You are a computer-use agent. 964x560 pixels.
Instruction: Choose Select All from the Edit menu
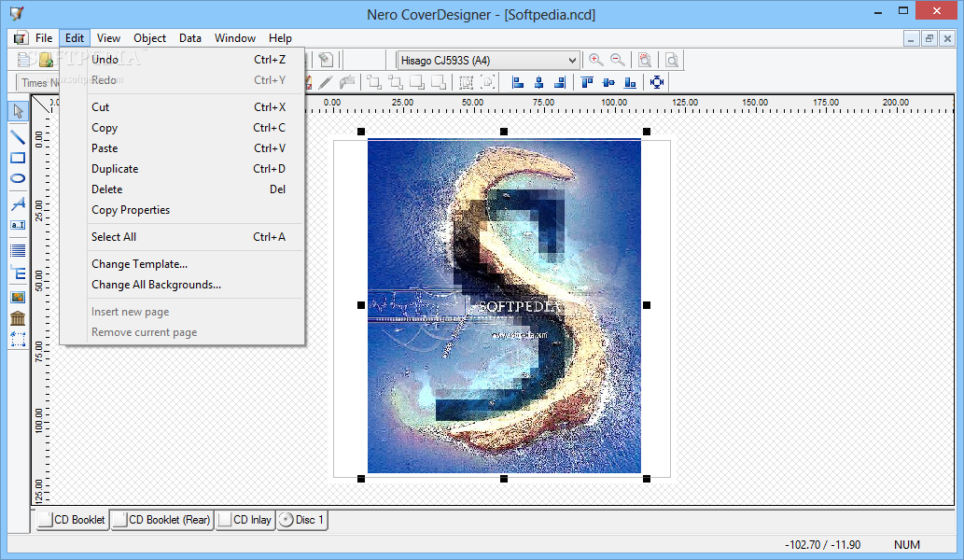point(182,237)
